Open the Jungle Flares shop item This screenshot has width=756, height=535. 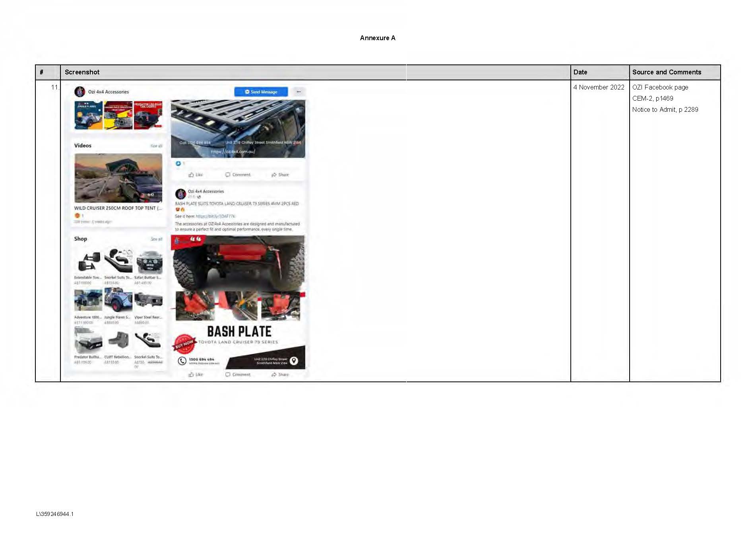pos(118,305)
